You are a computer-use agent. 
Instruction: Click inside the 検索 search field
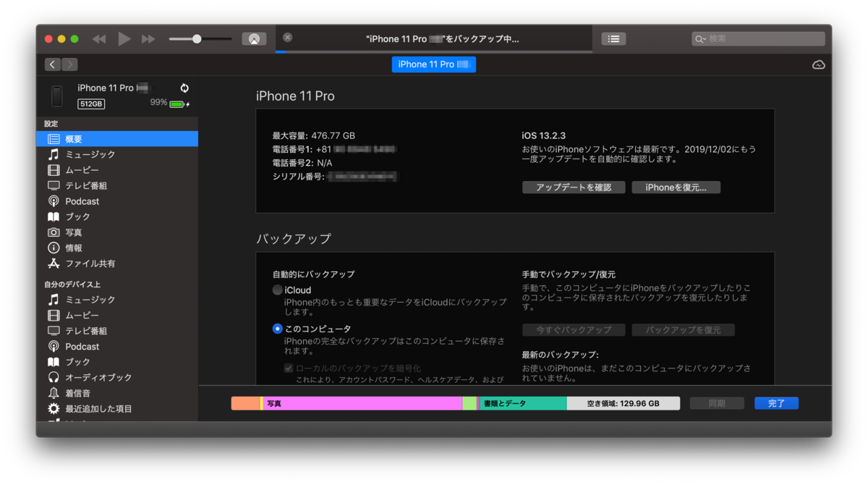pos(757,38)
